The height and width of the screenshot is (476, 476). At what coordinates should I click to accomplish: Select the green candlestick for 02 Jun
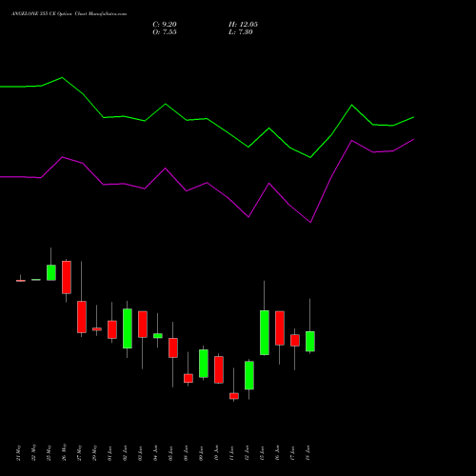click(128, 328)
